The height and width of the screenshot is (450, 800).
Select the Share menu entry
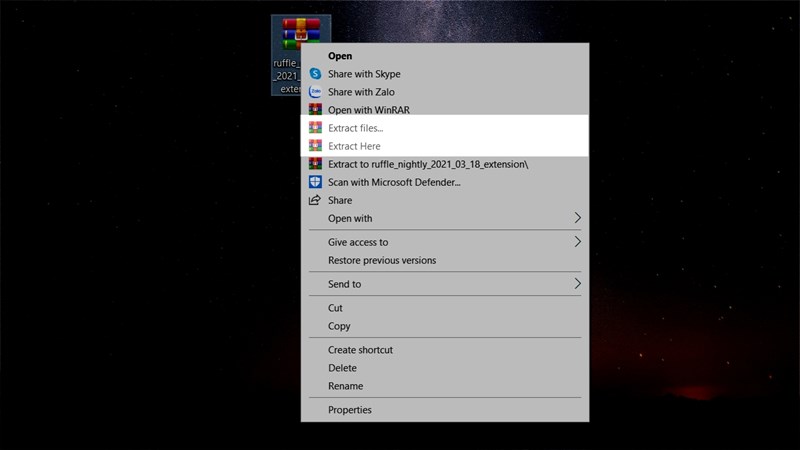point(445,200)
